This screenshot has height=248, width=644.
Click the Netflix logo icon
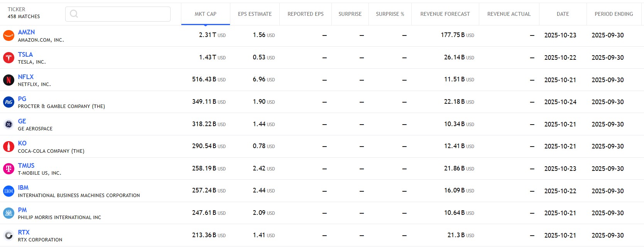click(8, 80)
